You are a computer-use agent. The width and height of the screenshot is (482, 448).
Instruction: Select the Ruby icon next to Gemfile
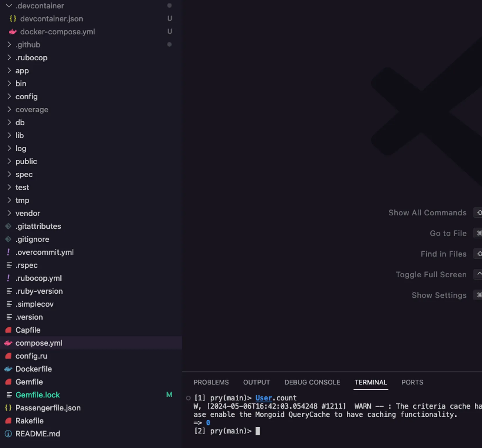tap(8, 382)
